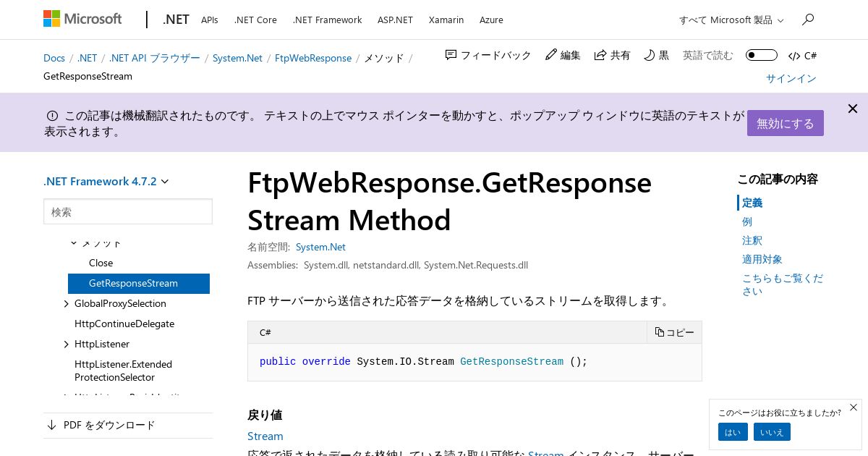Expand the HttpListener tree node
Image resolution: width=868 pixels, height=456 pixels.
point(67,344)
